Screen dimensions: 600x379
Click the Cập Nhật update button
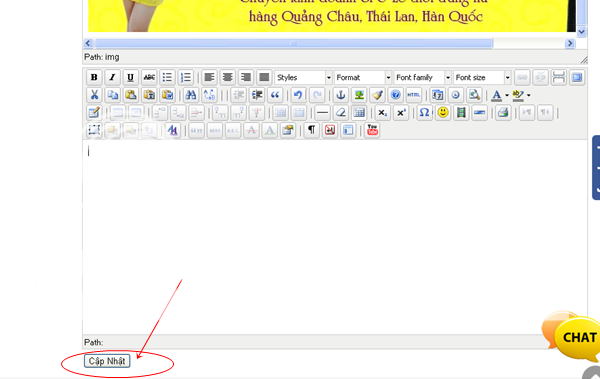pyautogui.click(x=107, y=361)
